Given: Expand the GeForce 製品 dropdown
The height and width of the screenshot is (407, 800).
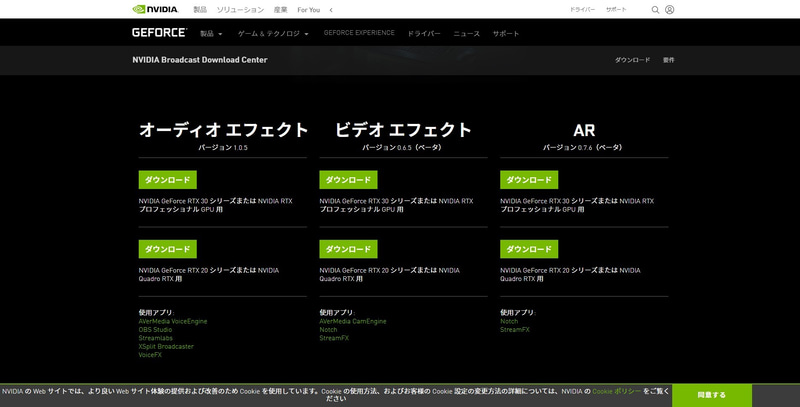Looking at the screenshot, I should tap(211, 34).
